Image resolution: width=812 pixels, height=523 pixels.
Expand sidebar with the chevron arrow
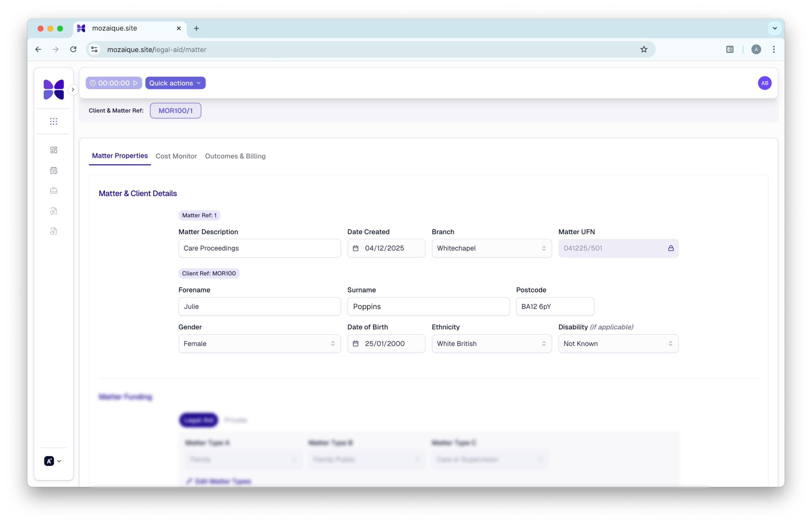[73, 90]
